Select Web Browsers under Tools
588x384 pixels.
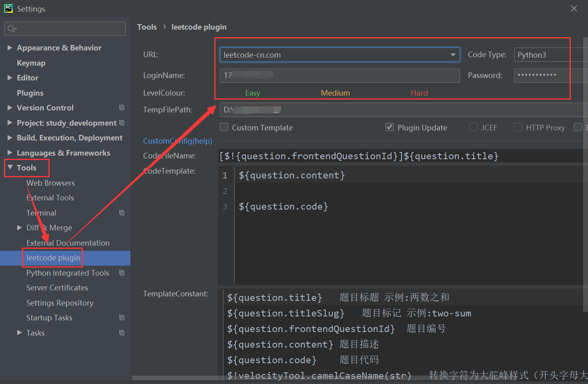(x=50, y=183)
